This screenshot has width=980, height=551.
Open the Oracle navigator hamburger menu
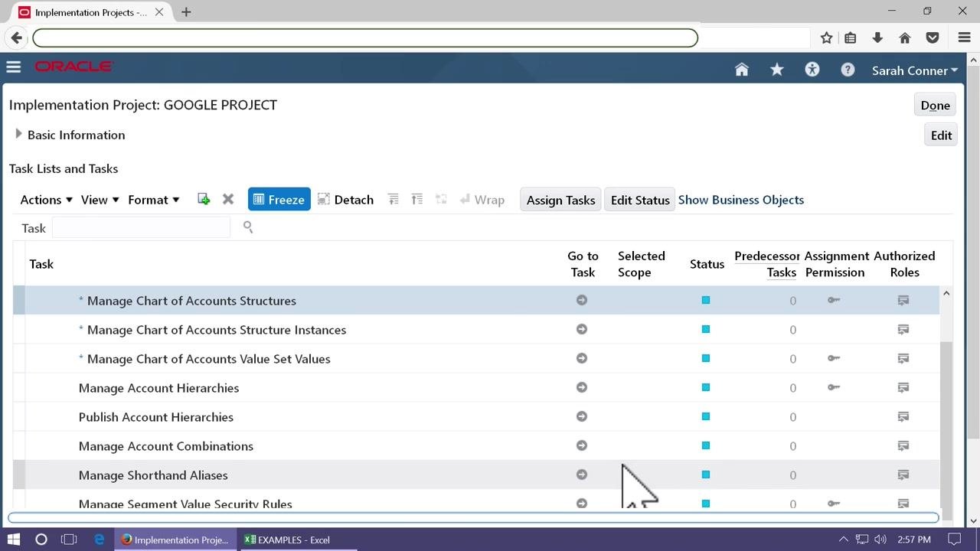[13, 67]
